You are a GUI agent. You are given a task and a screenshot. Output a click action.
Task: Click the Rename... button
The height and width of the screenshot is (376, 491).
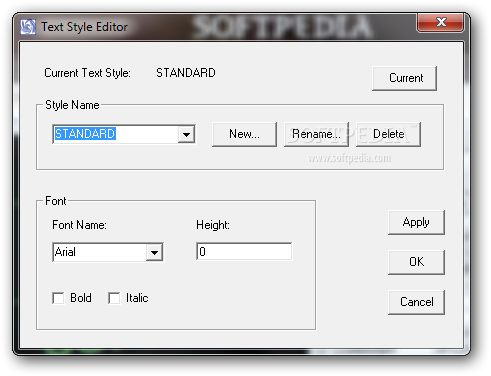[x=316, y=134]
